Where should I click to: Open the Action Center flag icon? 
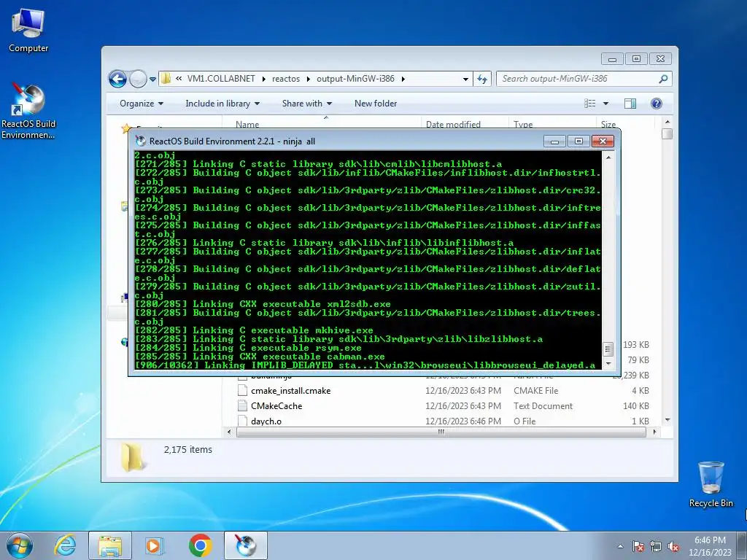click(x=638, y=546)
